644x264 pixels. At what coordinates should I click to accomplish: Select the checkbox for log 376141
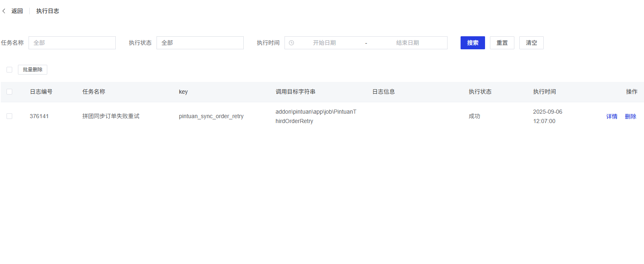tap(9, 116)
